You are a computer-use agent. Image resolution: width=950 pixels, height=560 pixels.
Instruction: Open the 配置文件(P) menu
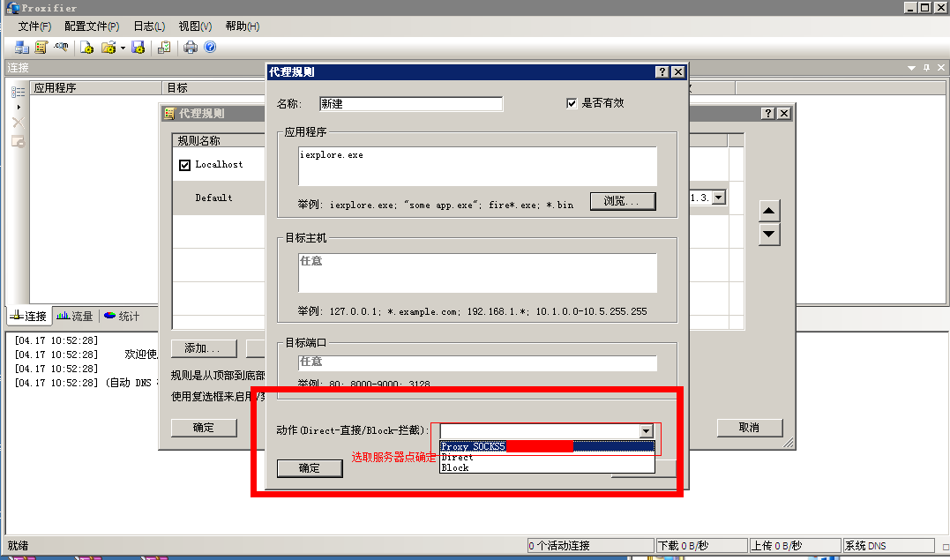tap(92, 26)
